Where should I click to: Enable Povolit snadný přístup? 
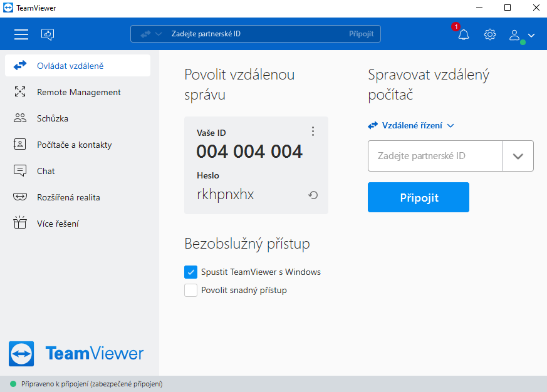coord(190,290)
